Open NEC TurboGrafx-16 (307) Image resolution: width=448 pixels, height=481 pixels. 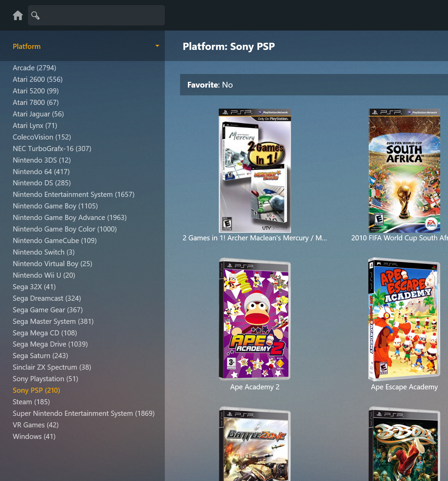52,149
